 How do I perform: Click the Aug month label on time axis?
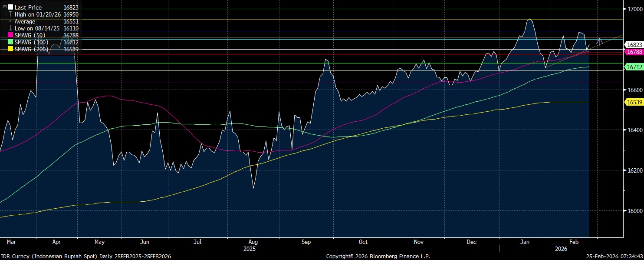pos(253,242)
